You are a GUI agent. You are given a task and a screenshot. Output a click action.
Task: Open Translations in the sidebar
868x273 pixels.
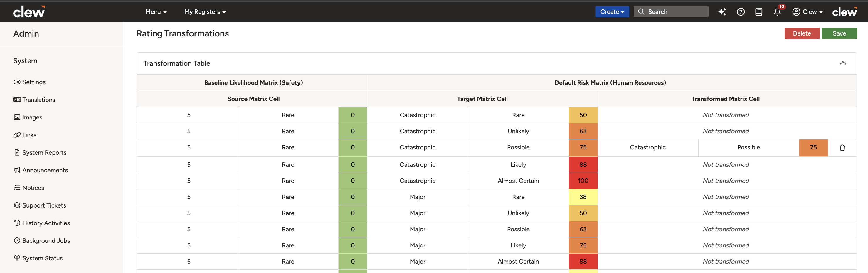(39, 100)
